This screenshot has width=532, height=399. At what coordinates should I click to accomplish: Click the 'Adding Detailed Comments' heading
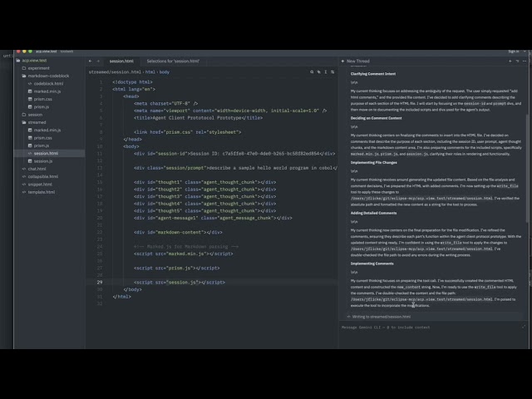[x=373, y=213]
